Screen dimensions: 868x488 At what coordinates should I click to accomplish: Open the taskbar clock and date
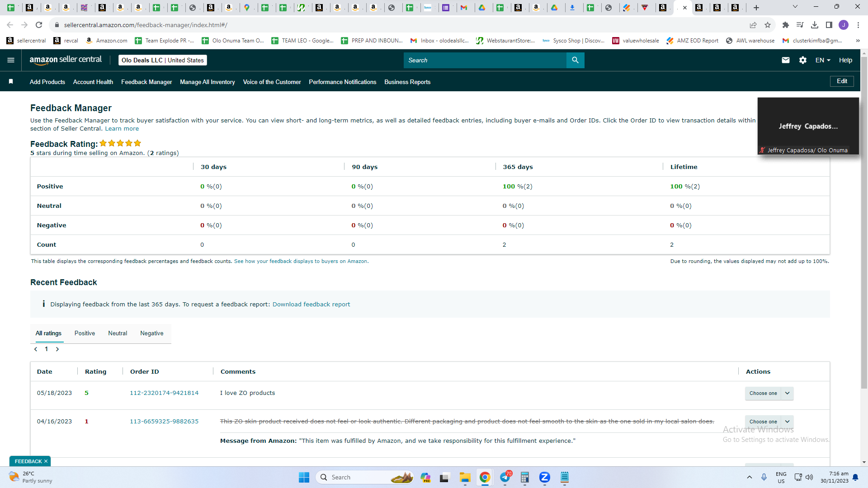pyautogui.click(x=835, y=477)
